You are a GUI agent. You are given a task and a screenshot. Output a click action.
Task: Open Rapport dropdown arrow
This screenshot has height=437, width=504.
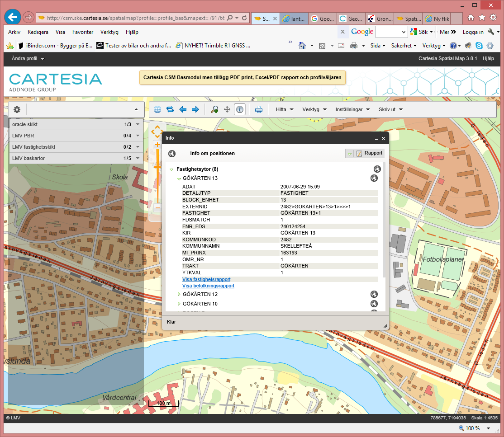pos(350,154)
